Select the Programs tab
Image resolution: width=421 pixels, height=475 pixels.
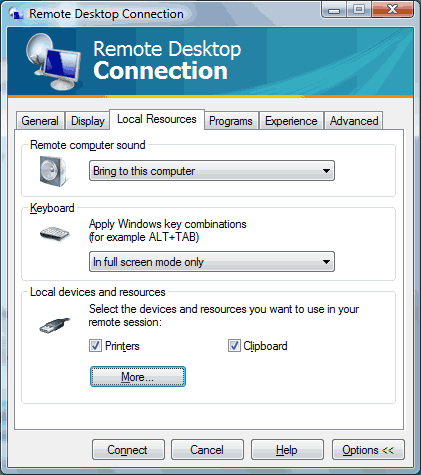[231, 121]
